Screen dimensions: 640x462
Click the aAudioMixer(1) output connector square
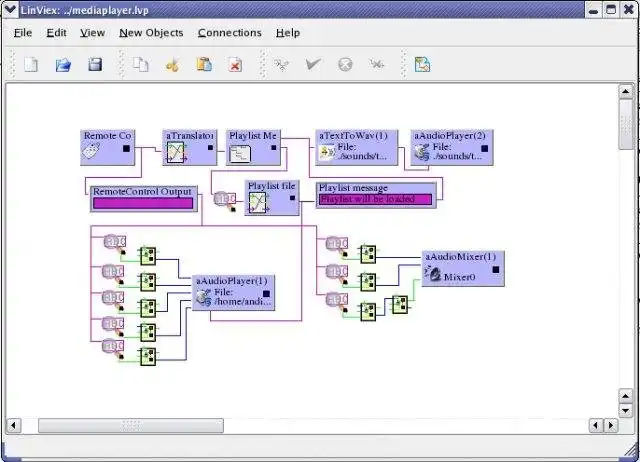coord(496,269)
